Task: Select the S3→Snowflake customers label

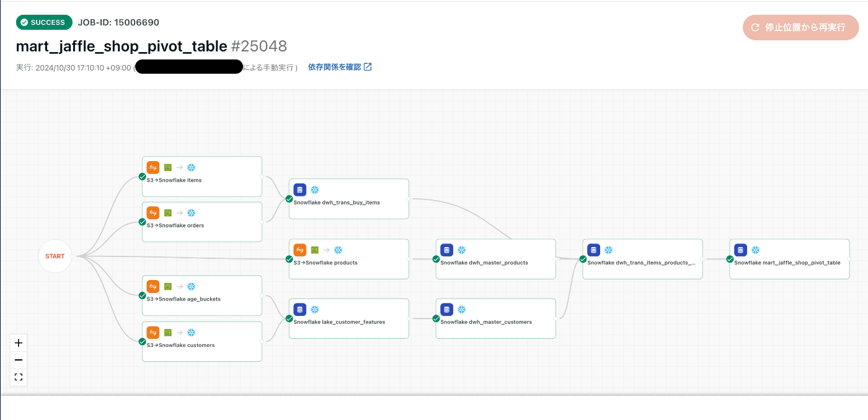Action: [181, 345]
